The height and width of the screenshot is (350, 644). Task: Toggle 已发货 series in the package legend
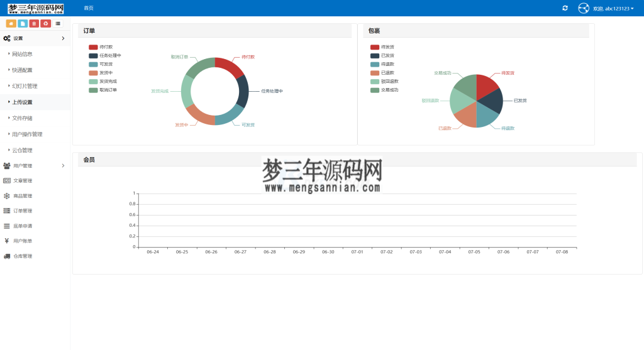click(382, 55)
